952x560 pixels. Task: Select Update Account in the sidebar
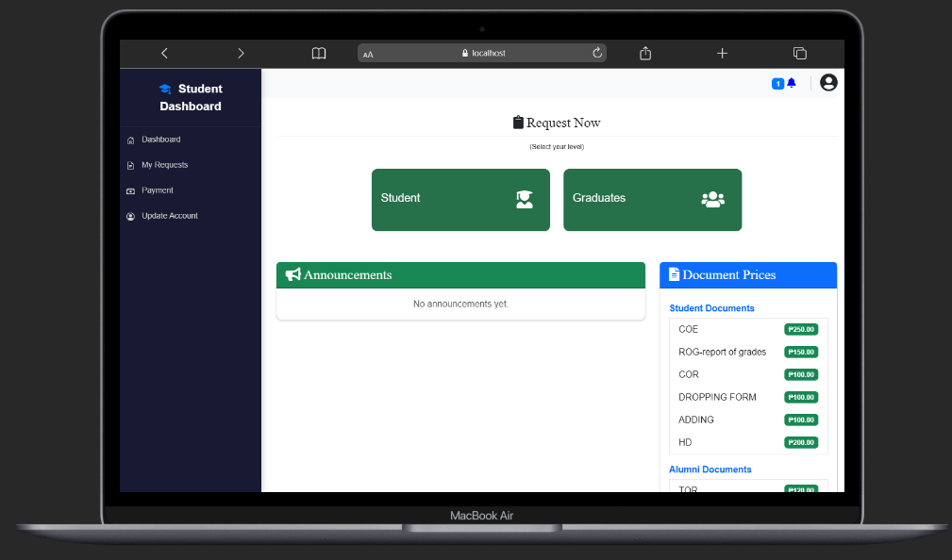coord(169,216)
